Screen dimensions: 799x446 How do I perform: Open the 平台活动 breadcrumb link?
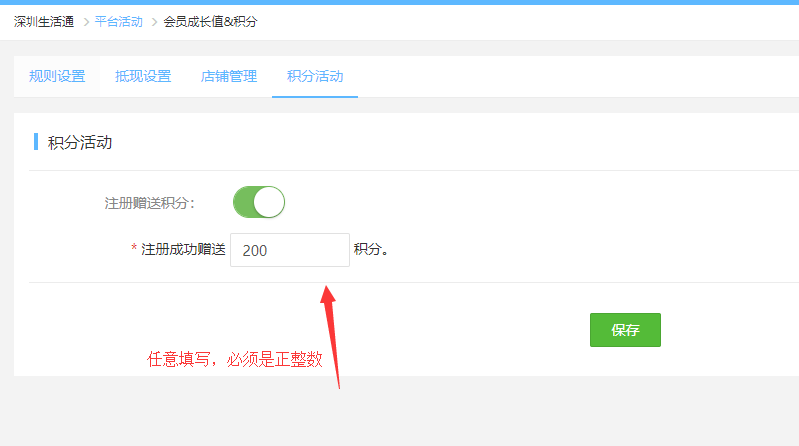119,22
